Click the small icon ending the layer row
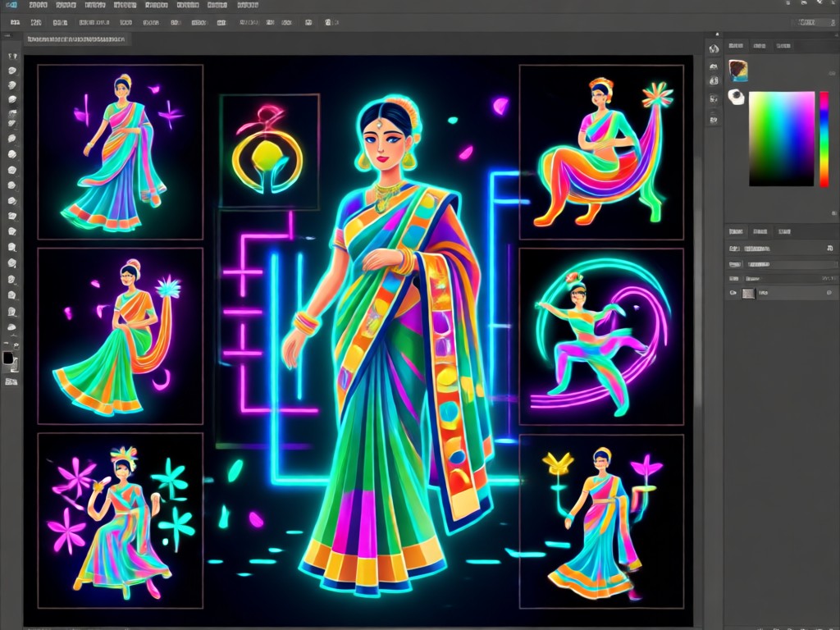Viewport: 840px width, 630px height. 829,293
